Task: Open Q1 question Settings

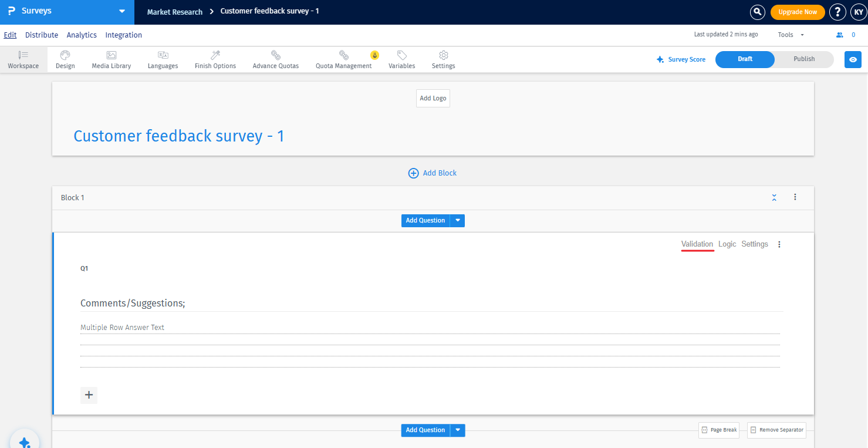Action: (755, 244)
